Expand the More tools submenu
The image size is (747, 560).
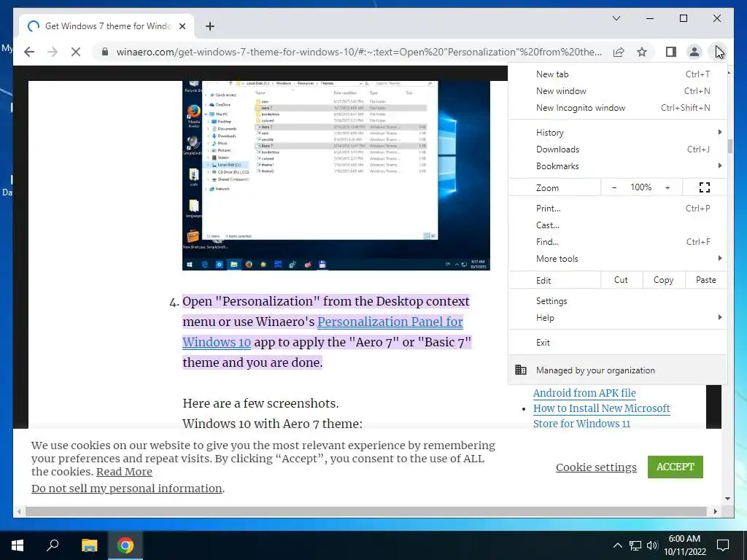click(617, 259)
